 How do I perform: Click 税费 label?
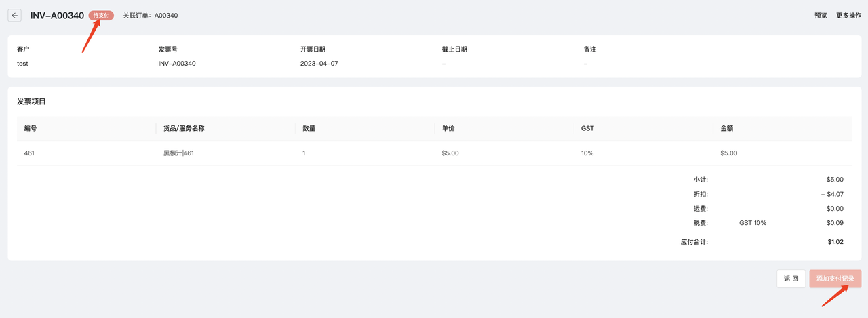click(701, 223)
